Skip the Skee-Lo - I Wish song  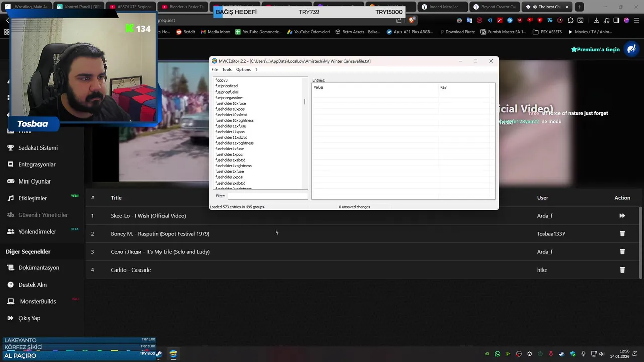[x=622, y=216]
